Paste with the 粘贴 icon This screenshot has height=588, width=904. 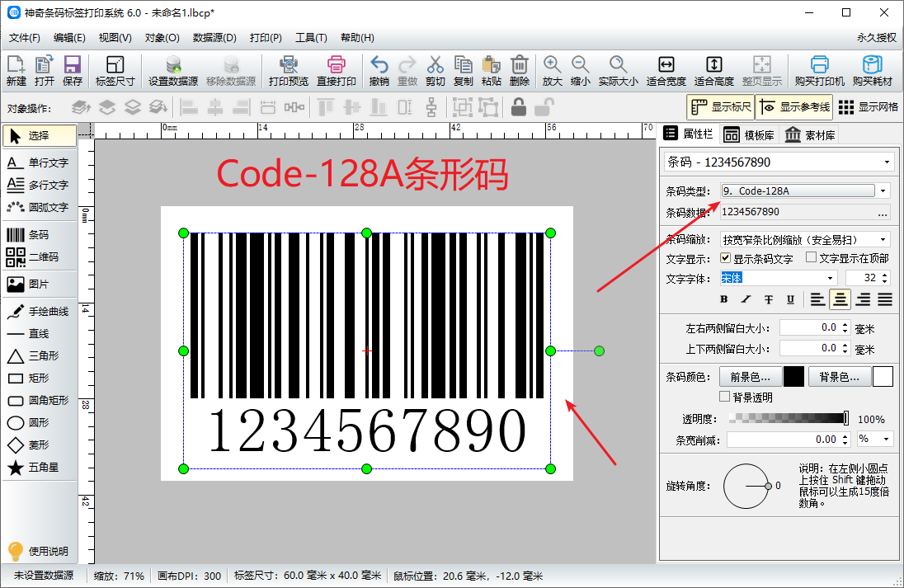(492, 70)
